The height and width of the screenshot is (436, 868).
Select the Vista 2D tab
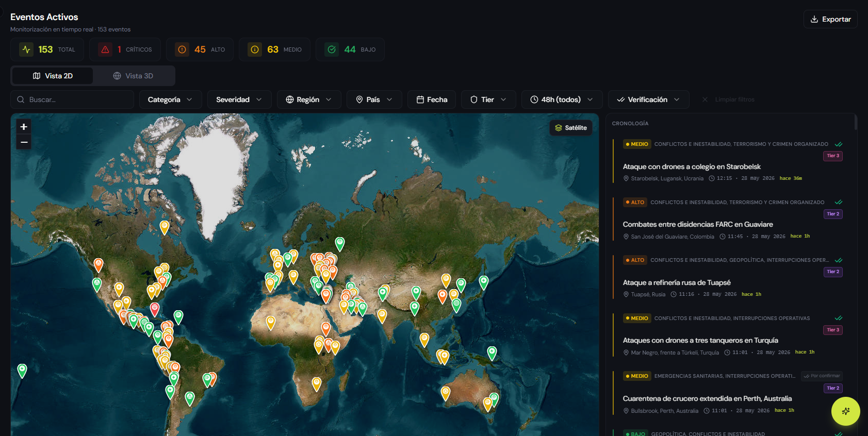53,76
